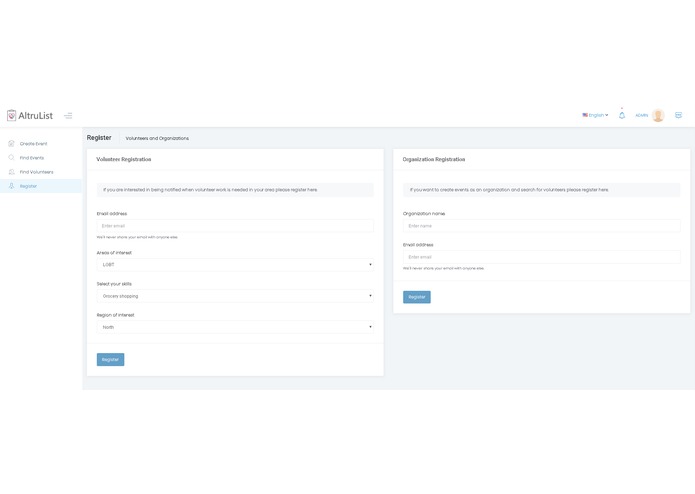The width and height of the screenshot is (695, 494).
Task: Click the Volunteer Registration heading
Action: click(124, 159)
